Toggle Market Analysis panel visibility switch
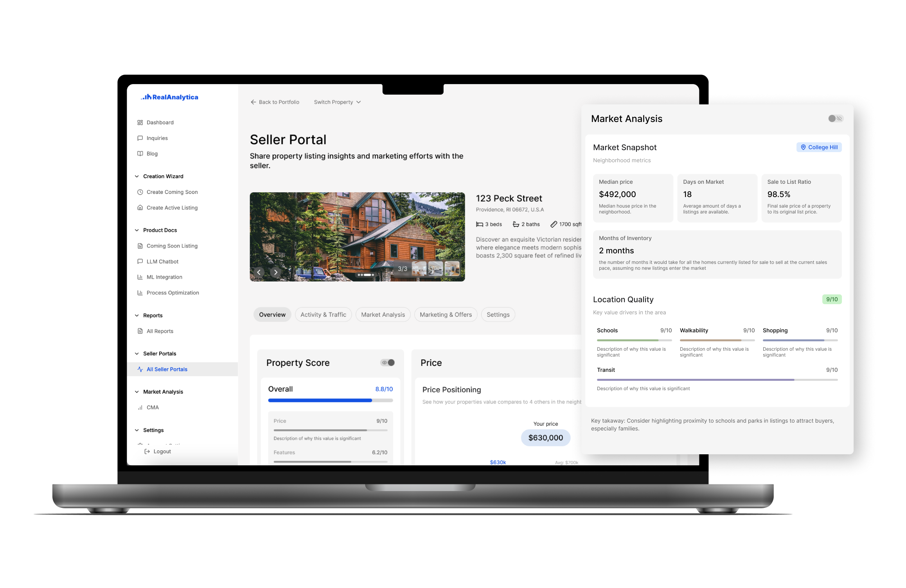Image resolution: width=906 pixels, height=588 pixels. click(836, 118)
